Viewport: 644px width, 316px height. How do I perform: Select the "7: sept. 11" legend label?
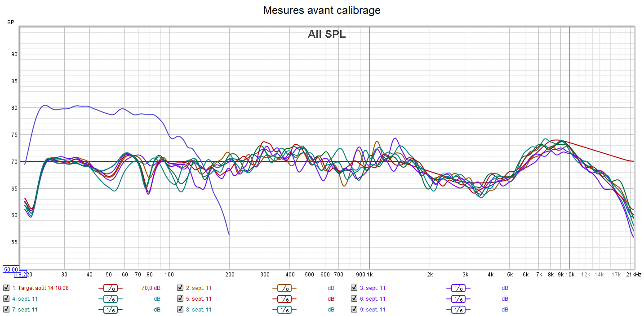tap(25, 310)
